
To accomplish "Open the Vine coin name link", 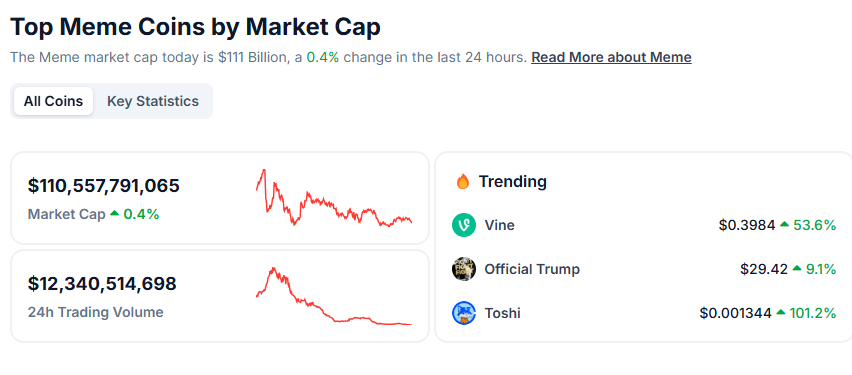I will tap(499, 225).
